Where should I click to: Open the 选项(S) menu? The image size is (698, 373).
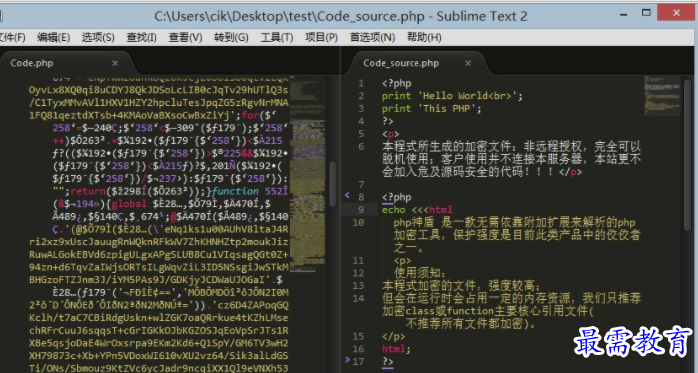coord(98,37)
